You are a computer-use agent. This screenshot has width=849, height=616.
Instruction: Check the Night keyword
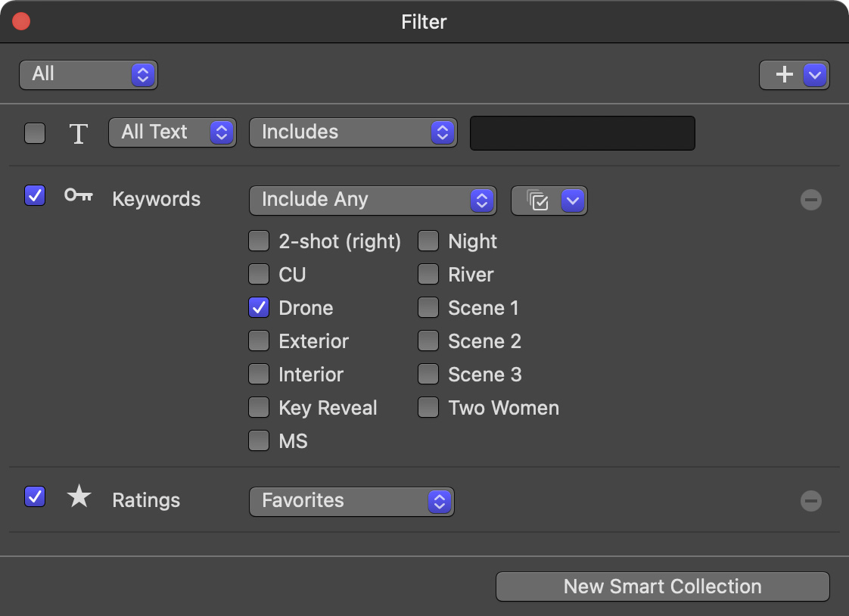pos(428,241)
